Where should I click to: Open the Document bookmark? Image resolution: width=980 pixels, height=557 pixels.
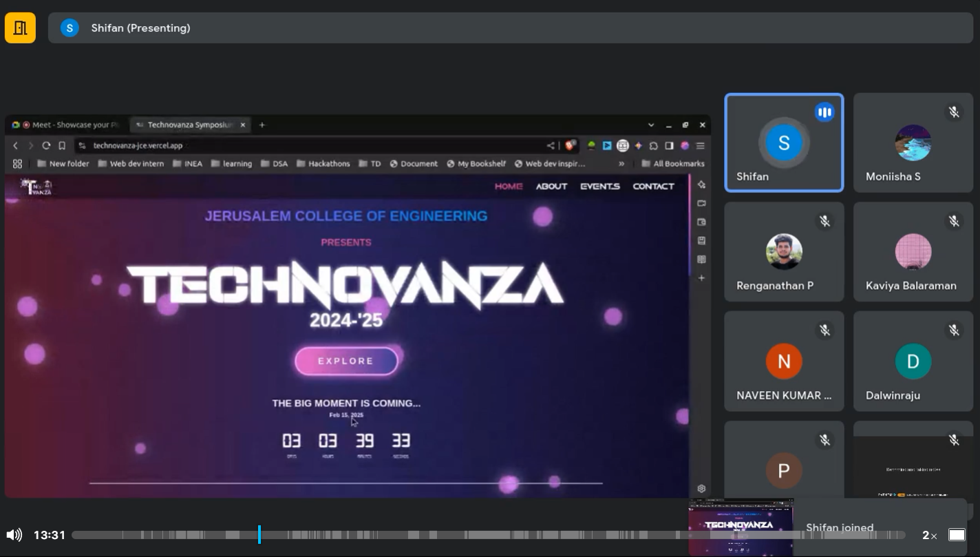point(414,164)
